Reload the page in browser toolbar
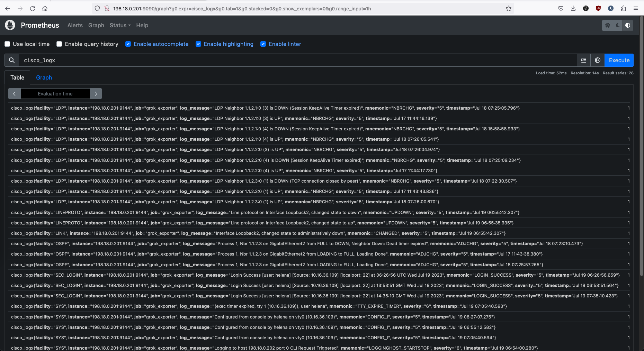 pos(33,9)
